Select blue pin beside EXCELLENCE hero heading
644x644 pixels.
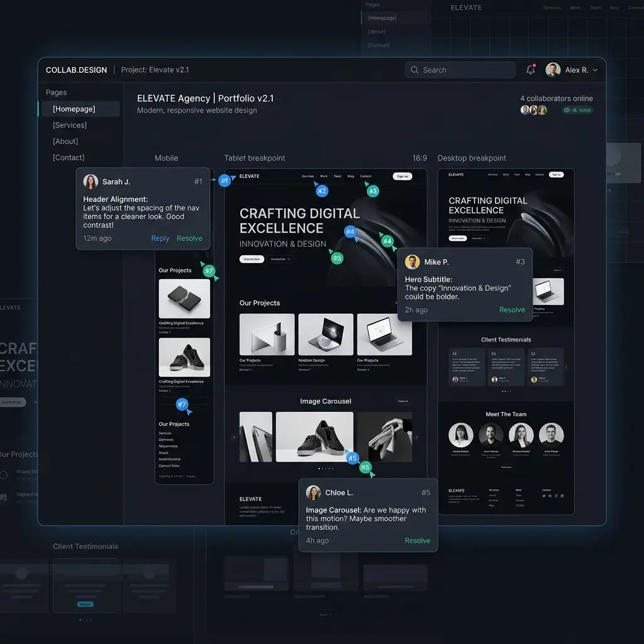[350, 231]
